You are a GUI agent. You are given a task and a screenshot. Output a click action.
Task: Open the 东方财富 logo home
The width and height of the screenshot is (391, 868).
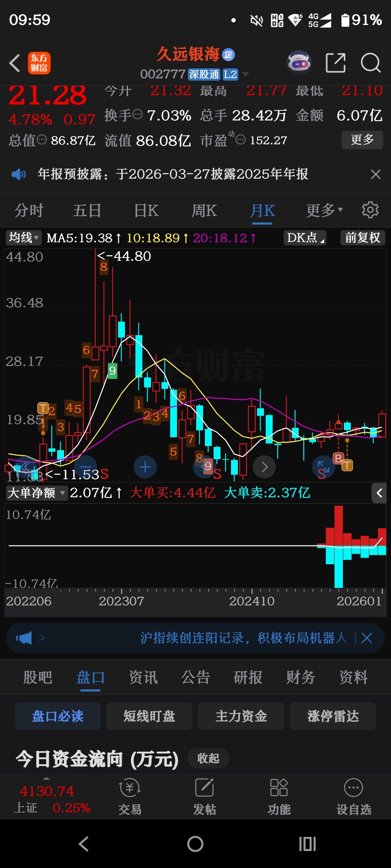[39, 63]
